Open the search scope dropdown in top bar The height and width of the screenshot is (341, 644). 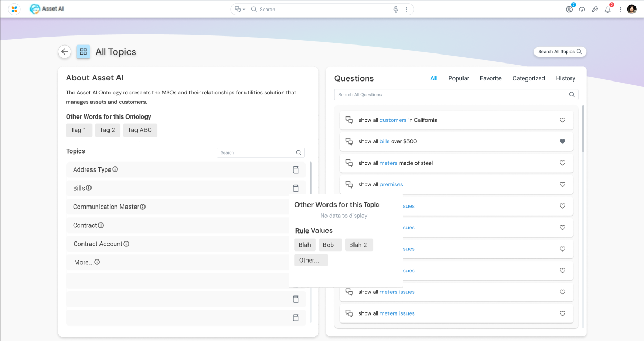point(240,10)
